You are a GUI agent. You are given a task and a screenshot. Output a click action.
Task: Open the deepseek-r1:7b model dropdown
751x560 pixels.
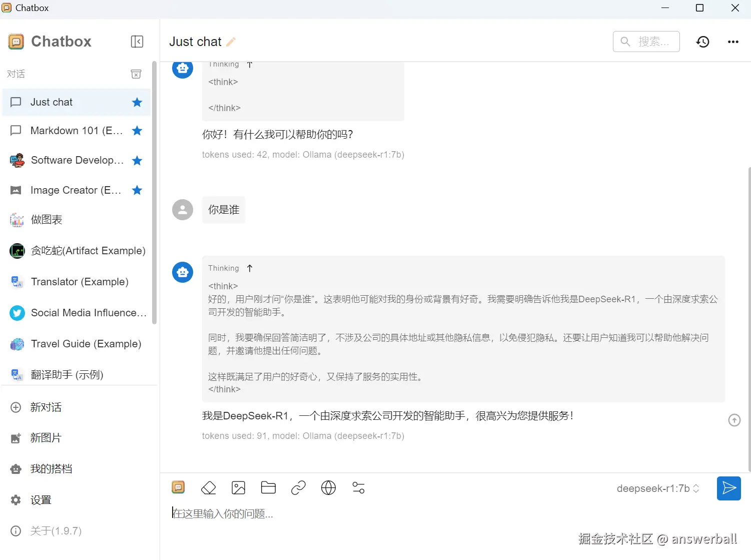tap(657, 488)
